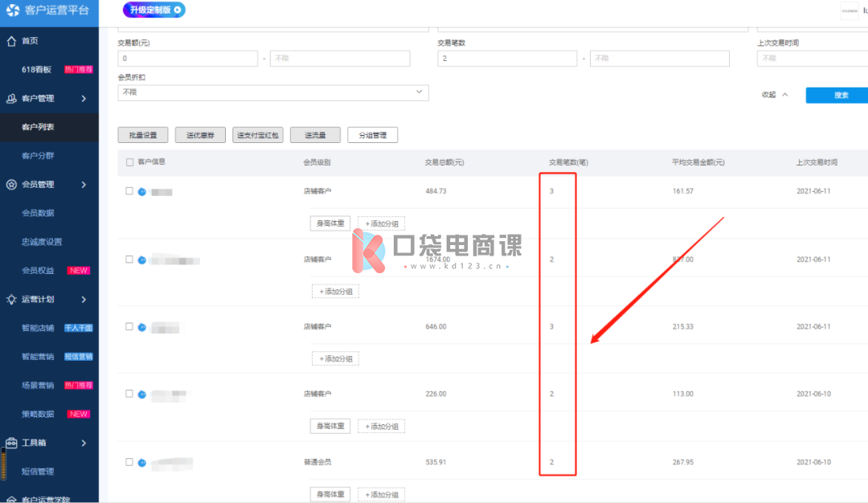The height and width of the screenshot is (503, 868).
Task: Click the 客户运营平台 logo icon
Action: coord(12,10)
